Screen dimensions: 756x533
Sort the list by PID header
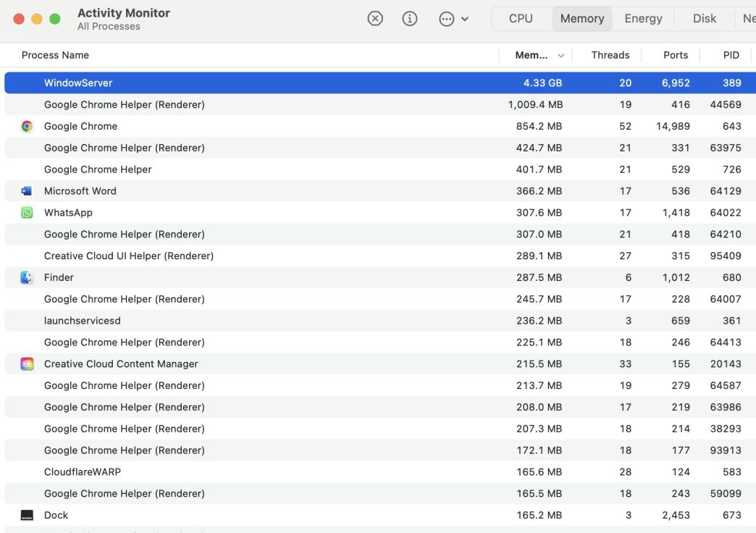731,55
